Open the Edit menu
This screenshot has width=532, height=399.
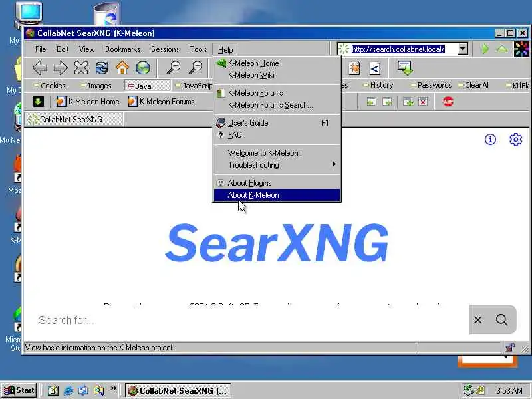coord(63,49)
